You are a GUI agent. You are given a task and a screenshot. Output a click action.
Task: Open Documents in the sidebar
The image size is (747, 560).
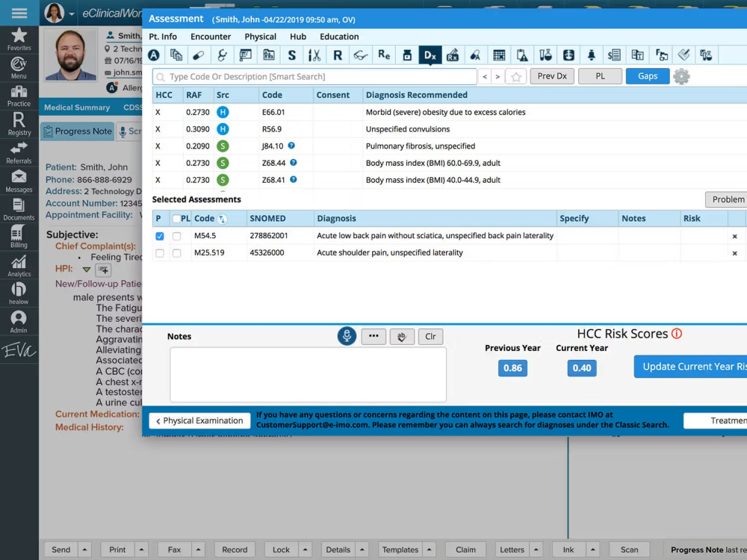pyautogui.click(x=19, y=209)
